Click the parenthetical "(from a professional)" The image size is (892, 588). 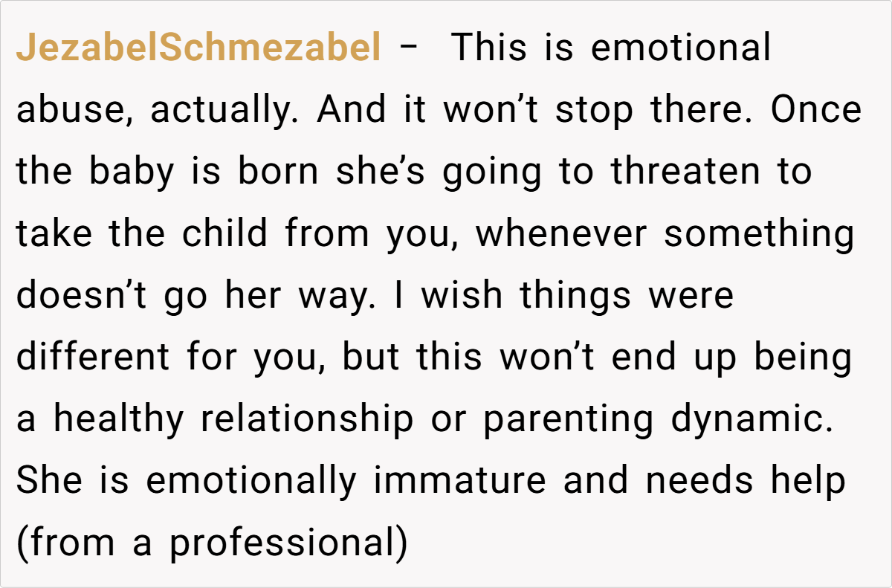(212, 543)
